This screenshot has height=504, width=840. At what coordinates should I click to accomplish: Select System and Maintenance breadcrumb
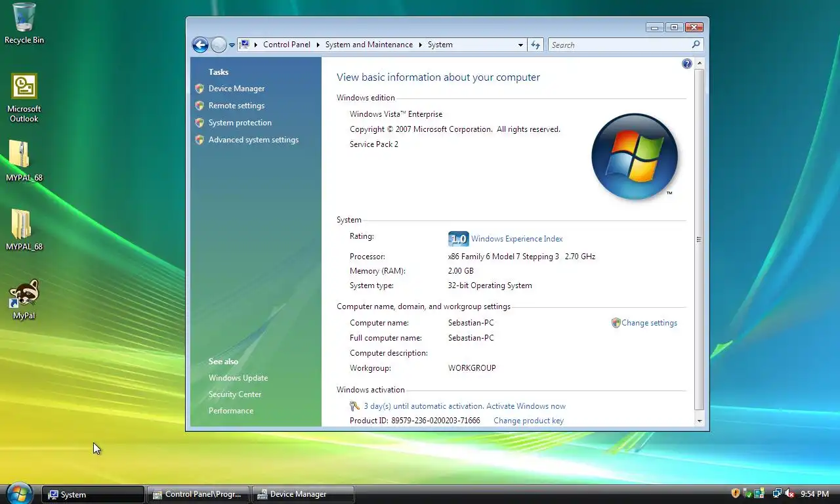pyautogui.click(x=369, y=45)
